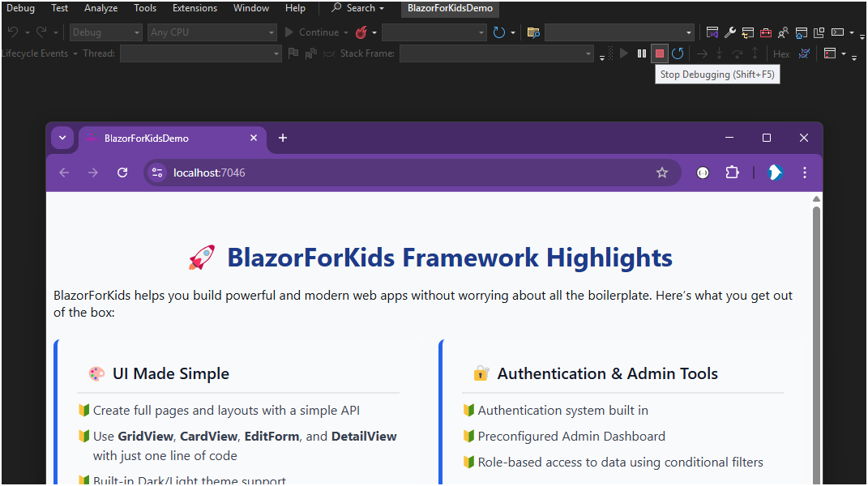Click the round extension icon next to star
Image resolution: width=868 pixels, height=486 pixels.
[703, 173]
